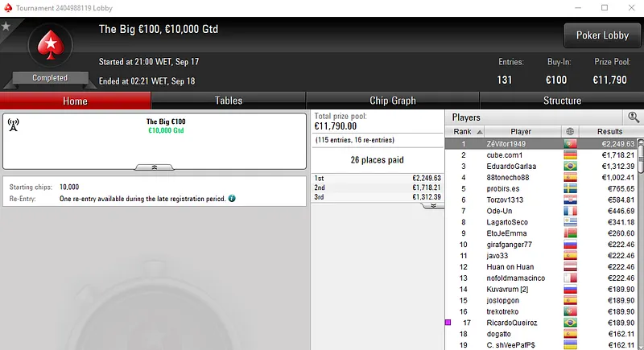Collapse the tournament info panel chevron
The height and width of the screenshot is (350, 644).
coord(155,167)
